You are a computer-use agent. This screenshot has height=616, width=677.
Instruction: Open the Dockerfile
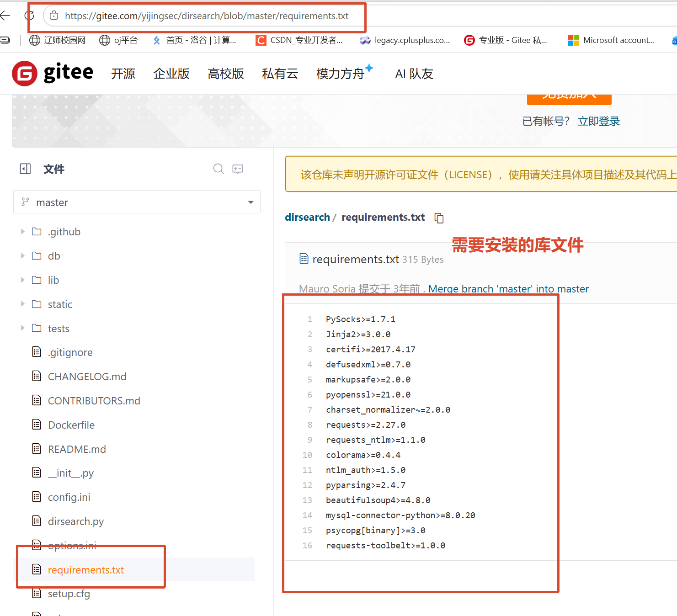click(71, 425)
